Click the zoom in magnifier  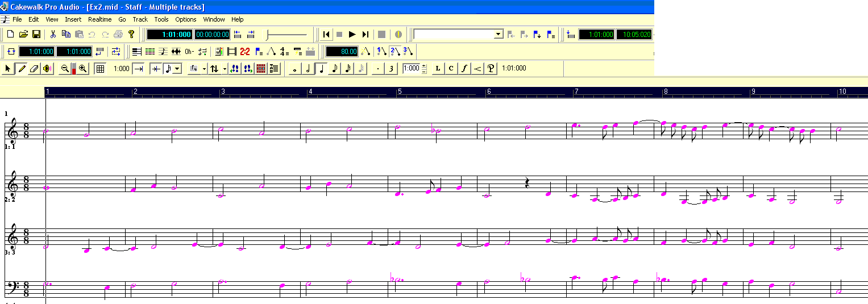click(83, 69)
